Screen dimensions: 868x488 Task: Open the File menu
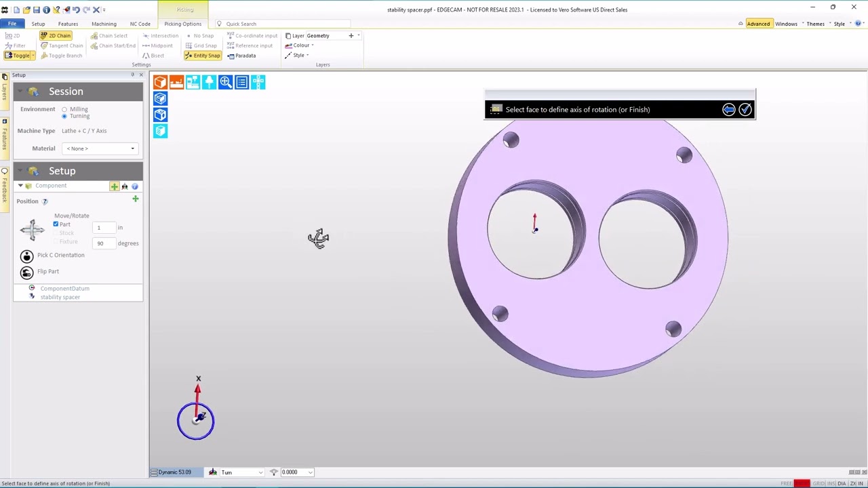point(12,24)
